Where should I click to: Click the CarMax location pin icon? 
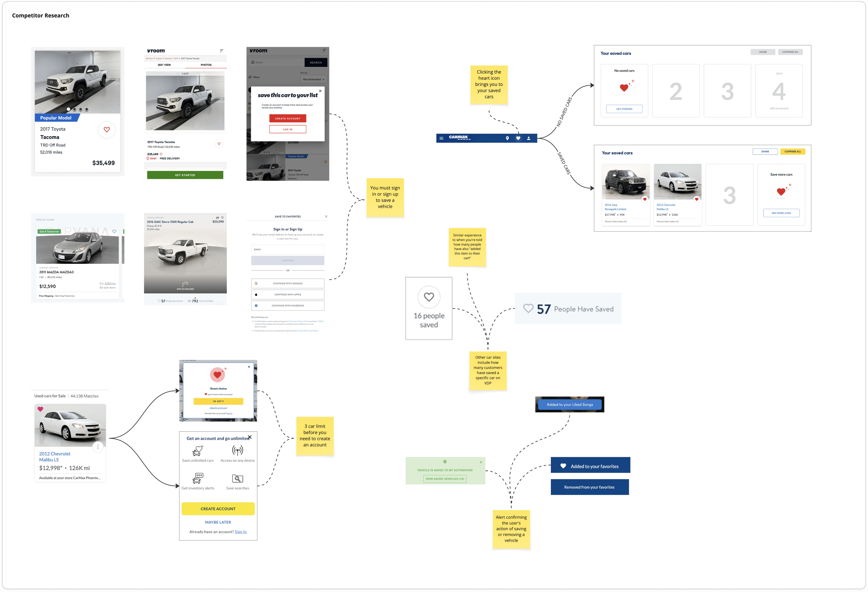(x=507, y=138)
